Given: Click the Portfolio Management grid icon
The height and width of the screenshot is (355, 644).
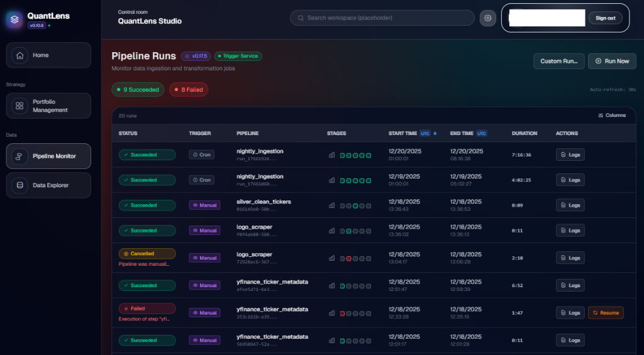Looking at the screenshot, I should (20, 106).
